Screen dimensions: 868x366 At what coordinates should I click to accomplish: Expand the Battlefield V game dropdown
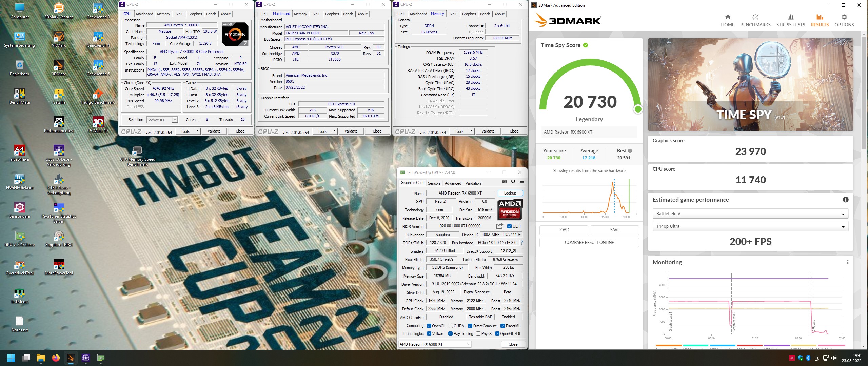pyautogui.click(x=750, y=213)
